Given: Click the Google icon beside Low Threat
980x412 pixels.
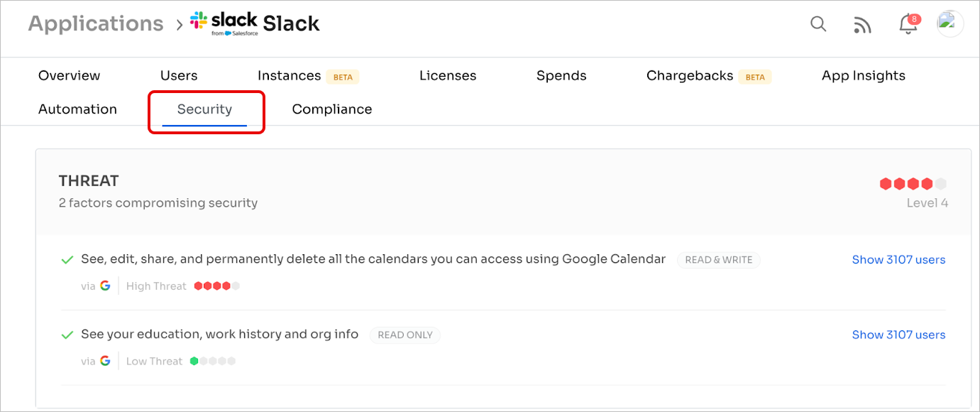Looking at the screenshot, I should pyautogui.click(x=105, y=362).
